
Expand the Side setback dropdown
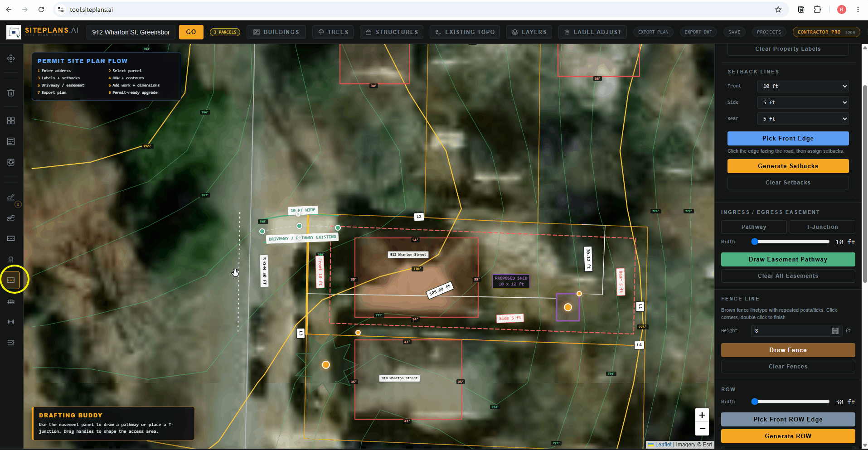[803, 102]
